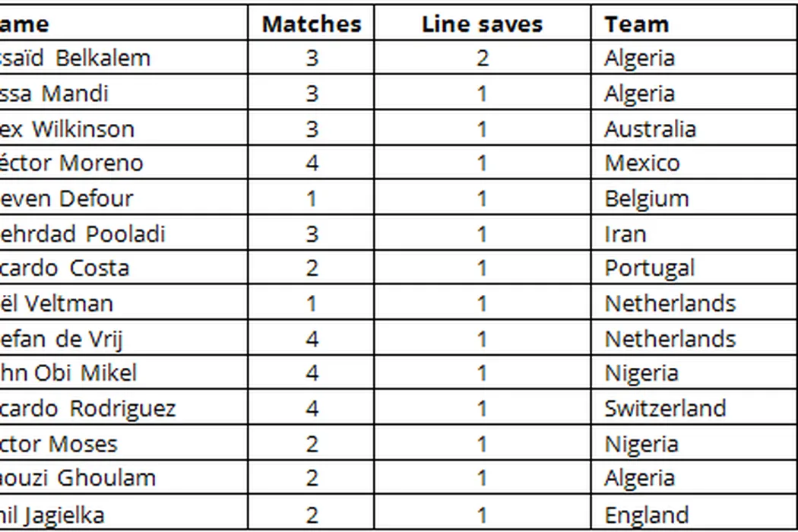Select the Jagielka name cell
The width and height of the screenshot is (798, 532).
53,515
